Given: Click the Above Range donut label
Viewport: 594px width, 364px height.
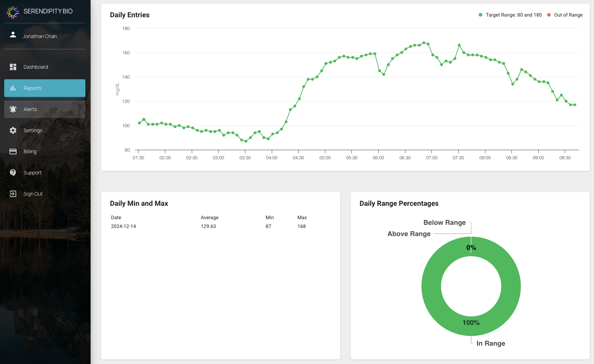Looking at the screenshot, I should [409, 234].
